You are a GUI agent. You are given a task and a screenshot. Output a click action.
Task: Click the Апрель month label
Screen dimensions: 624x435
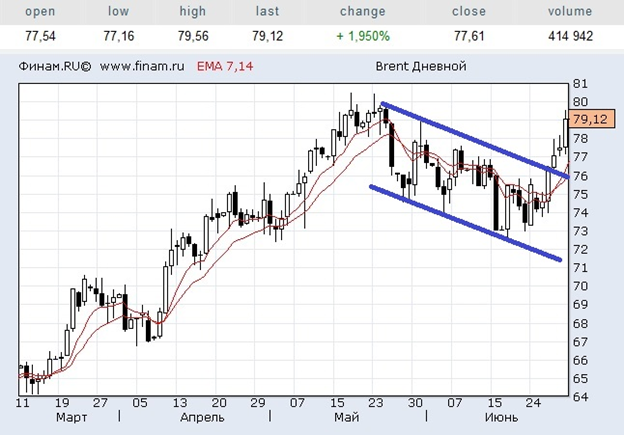[x=196, y=416]
